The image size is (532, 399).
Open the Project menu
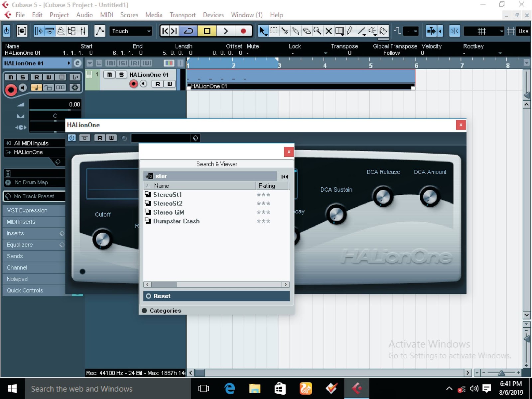[59, 15]
